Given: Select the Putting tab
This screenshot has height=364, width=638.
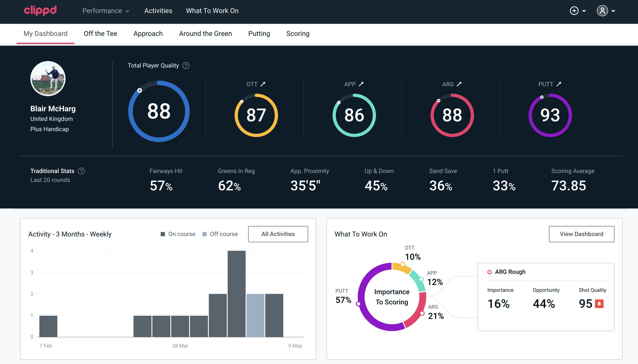Looking at the screenshot, I should tap(259, 34).
